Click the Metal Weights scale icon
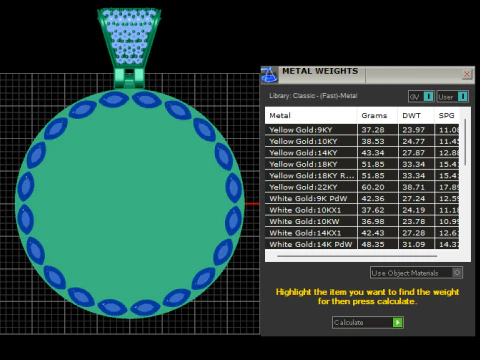 [269, 74]
